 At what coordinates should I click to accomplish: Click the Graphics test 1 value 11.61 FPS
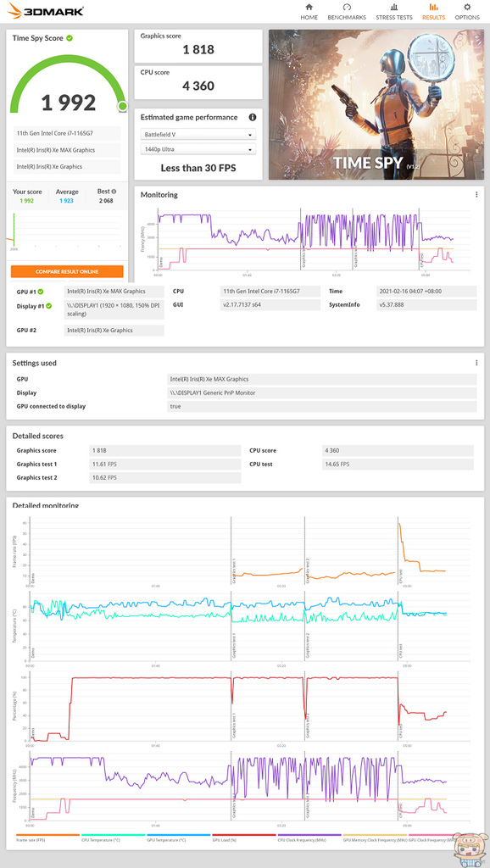click(165, 464)
